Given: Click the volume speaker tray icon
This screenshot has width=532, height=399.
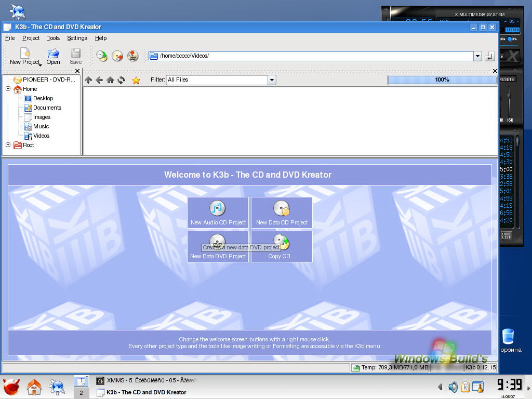Looking at the screenshot, I should click(453, 387).
